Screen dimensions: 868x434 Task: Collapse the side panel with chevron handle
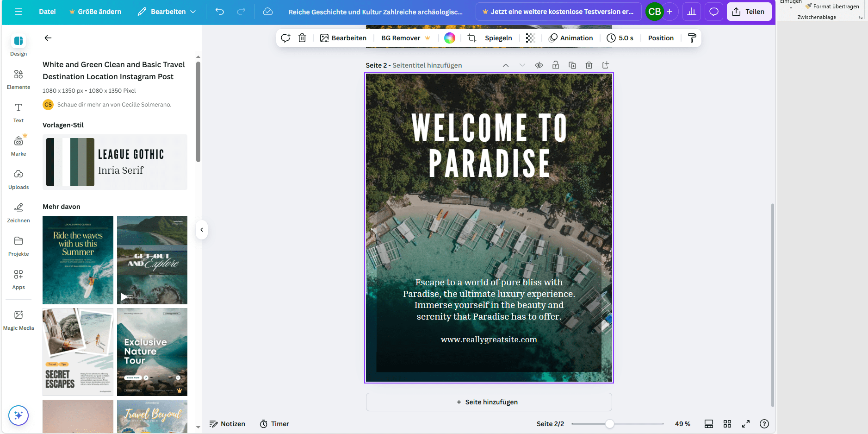(202, 230)
